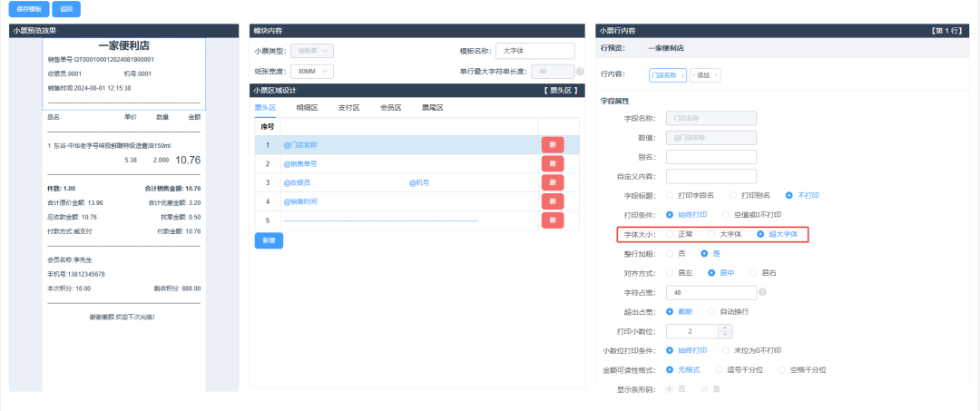Delete row 1 @门店名称 with red button
980x411 pixels.
tap(552, 144)
